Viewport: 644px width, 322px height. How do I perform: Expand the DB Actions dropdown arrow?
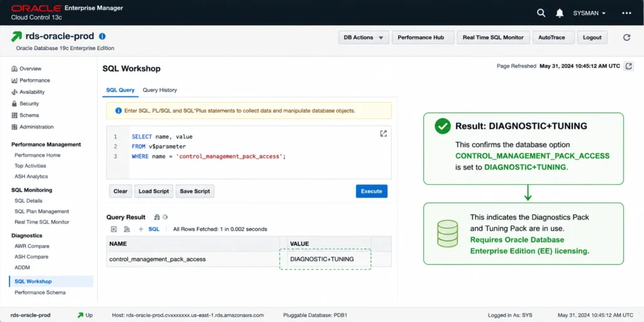(380, 37)
